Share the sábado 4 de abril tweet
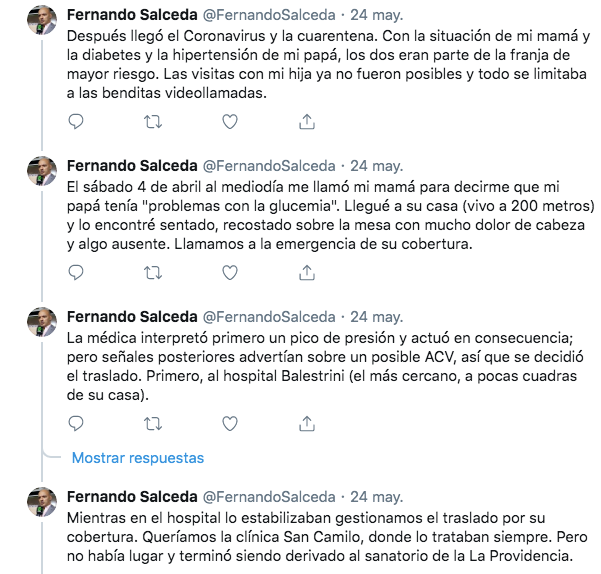This screenshot has width=601, height=574. click(x=307, y=272)
